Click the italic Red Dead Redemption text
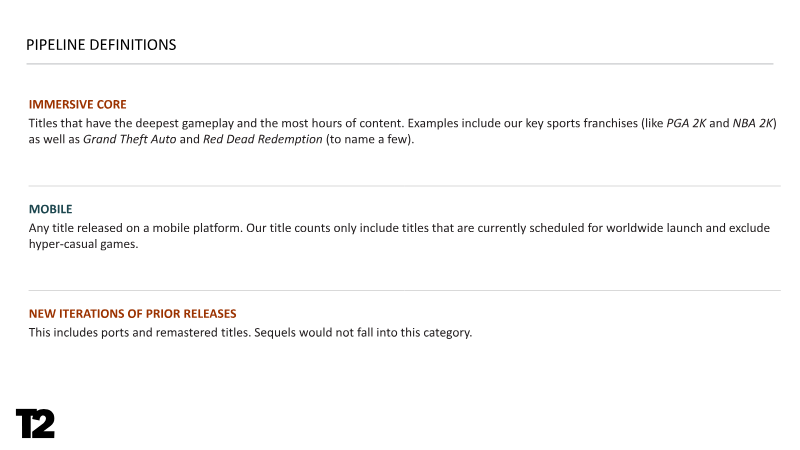 pyautogui.click(x=263, y=140)
